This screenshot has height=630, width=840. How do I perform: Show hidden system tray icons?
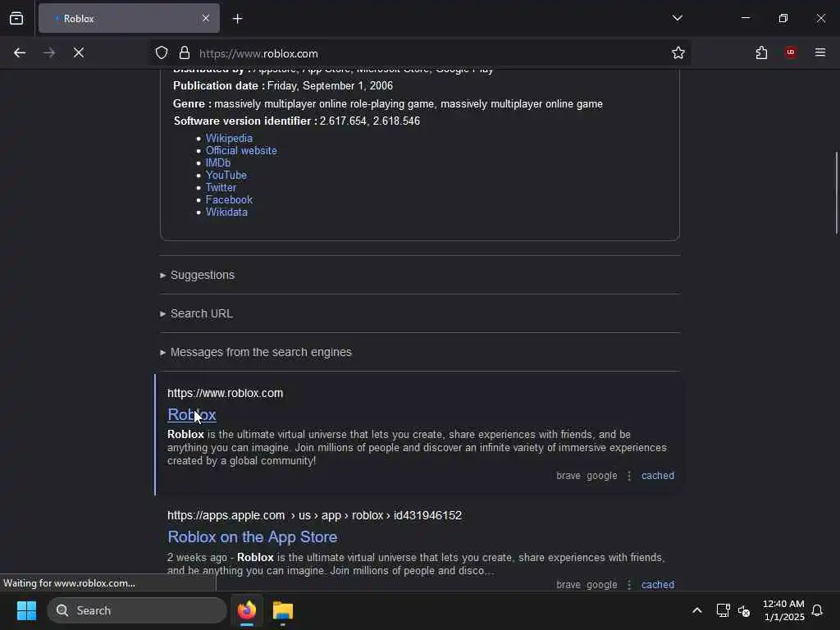(x=697, y=610)
